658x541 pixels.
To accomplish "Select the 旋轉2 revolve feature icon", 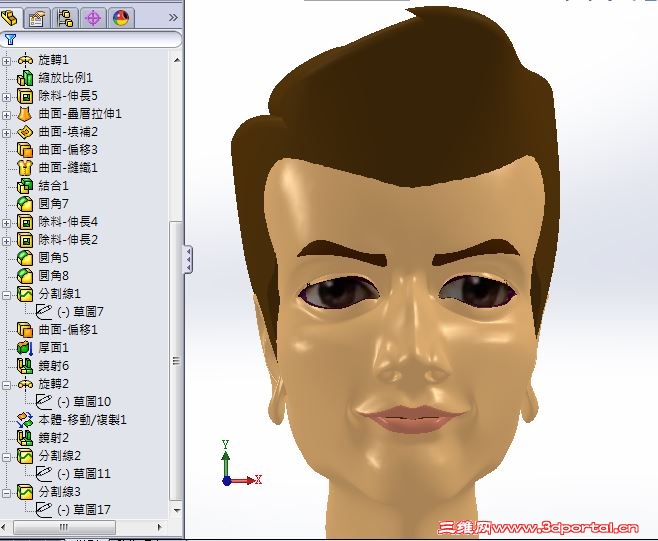I will (25, 384).
